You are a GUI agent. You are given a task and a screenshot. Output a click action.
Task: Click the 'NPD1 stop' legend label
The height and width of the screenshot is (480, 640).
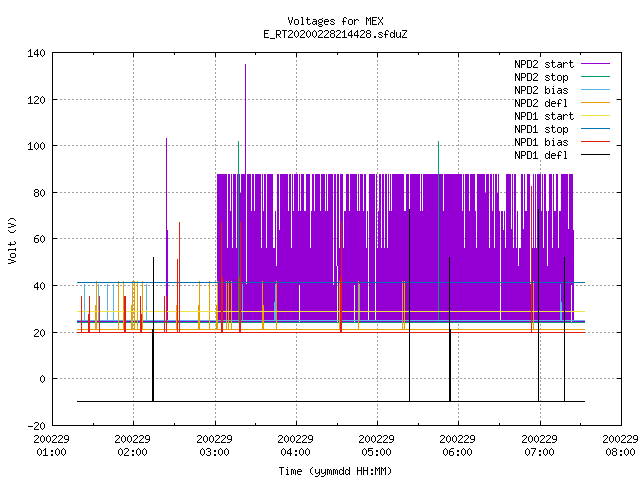pos(541,129)
